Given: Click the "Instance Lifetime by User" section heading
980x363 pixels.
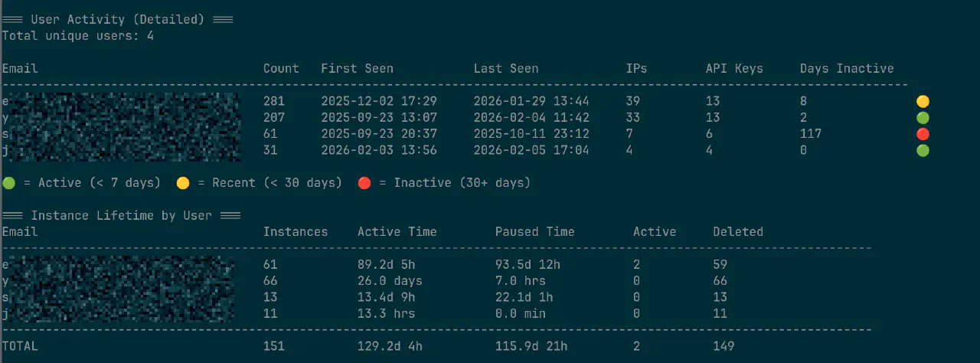Looking at the screenshot, I should click(121, 215).
